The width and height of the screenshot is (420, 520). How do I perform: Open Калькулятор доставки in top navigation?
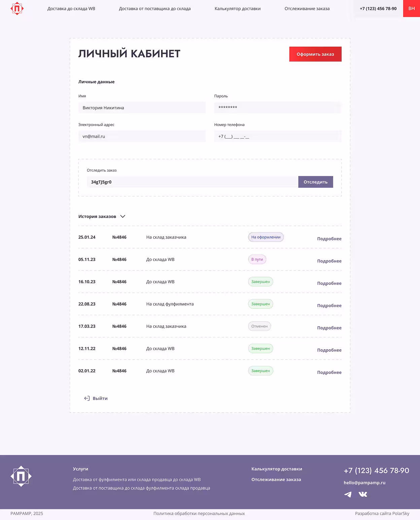[x=238, y=9]
